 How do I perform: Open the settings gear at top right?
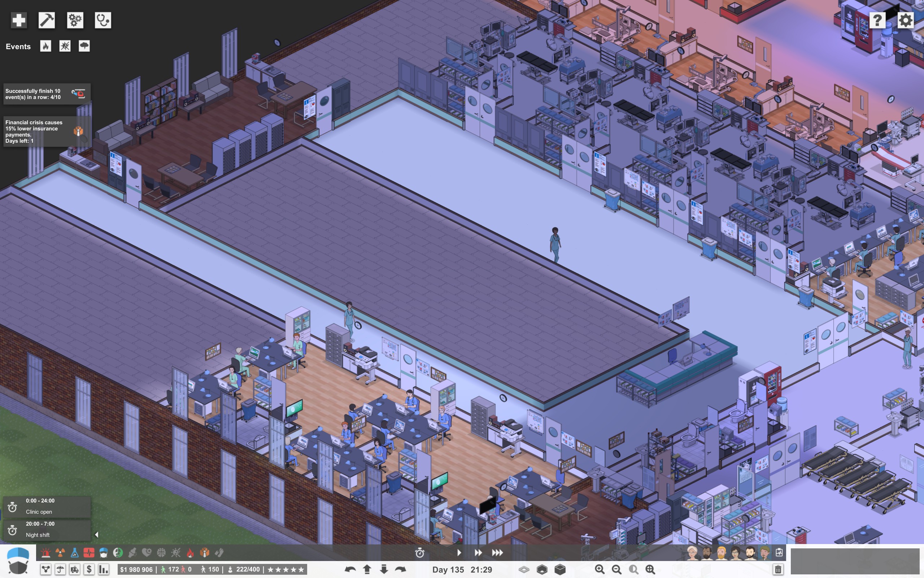(x=905, y=20)
